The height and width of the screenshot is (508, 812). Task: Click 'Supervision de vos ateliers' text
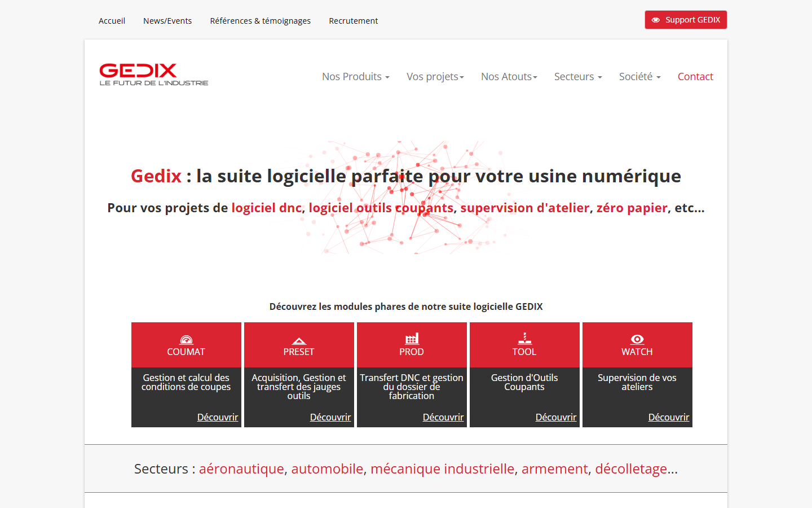637,382
